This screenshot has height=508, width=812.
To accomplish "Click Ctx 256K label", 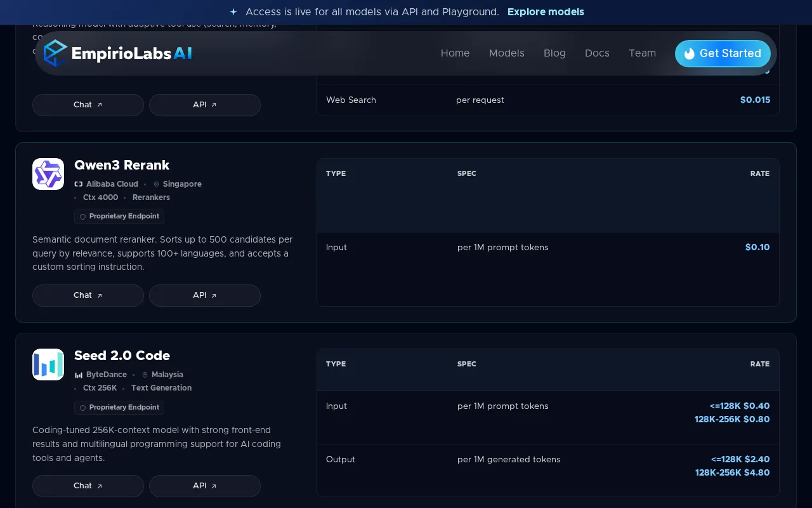I will pos(100,388).
